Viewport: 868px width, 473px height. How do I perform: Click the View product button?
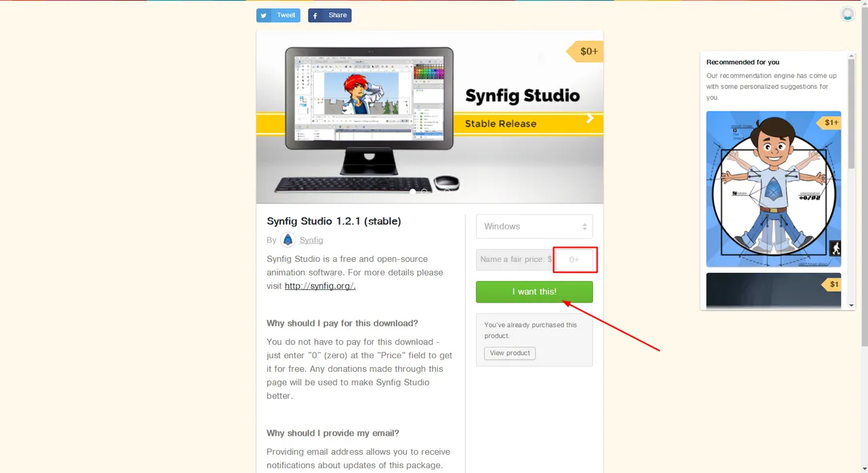tap(510, 354)
